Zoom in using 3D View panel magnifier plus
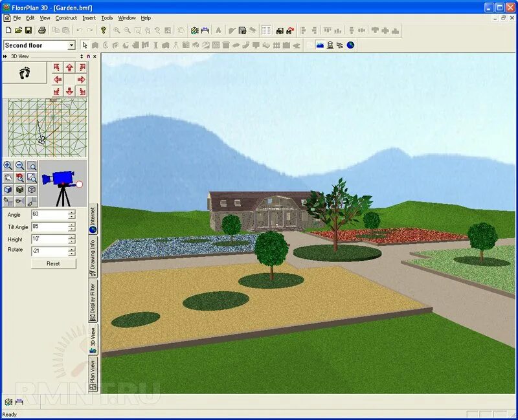The image size is (518, 420). pyautogui.click(x=8, y=166)
